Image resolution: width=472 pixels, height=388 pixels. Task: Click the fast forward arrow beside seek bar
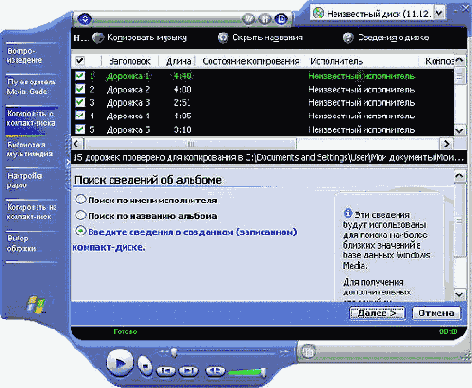pyautogui.click(x=284, y=352)
